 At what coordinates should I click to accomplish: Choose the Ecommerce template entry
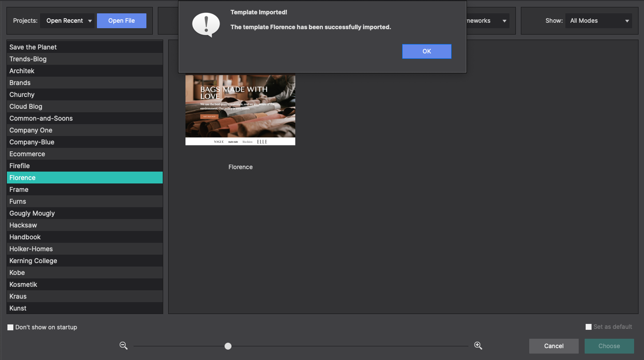click(85, 154)
